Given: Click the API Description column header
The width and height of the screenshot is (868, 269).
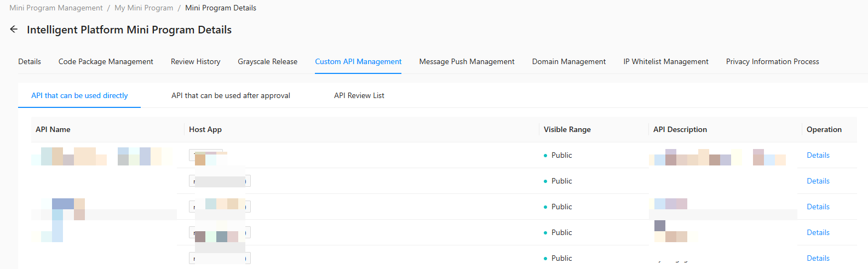Looking at the screenshot, I should pyautogui.click(x=680, y=129).
